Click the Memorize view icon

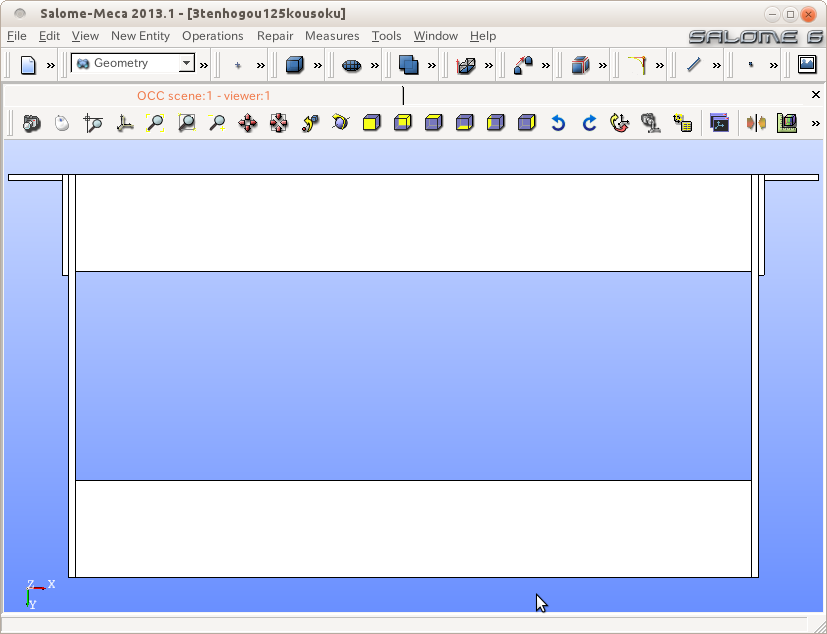(x=651, y=123)
